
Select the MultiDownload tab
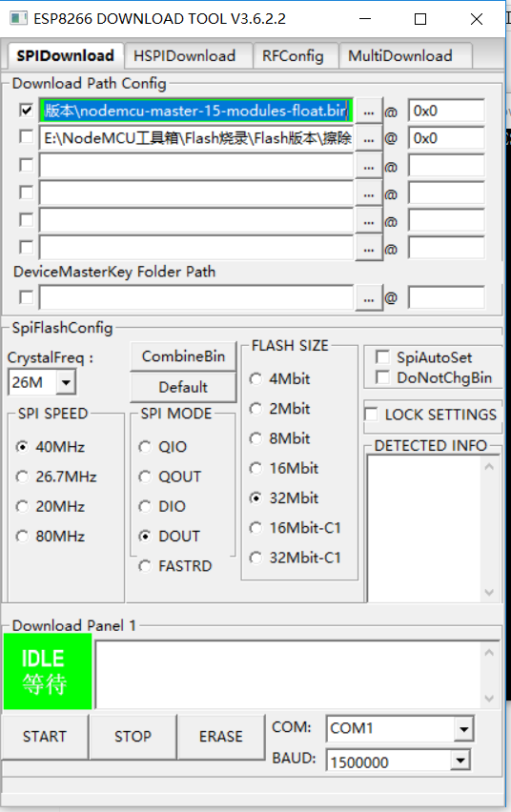click(405, 56)
